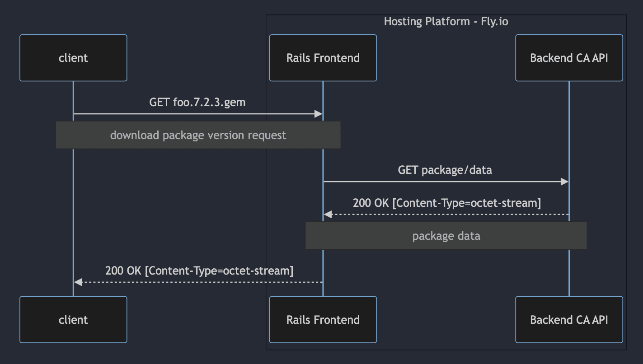Click the bottom Rails Frontend box
The image size is (643, 364).
323,319
